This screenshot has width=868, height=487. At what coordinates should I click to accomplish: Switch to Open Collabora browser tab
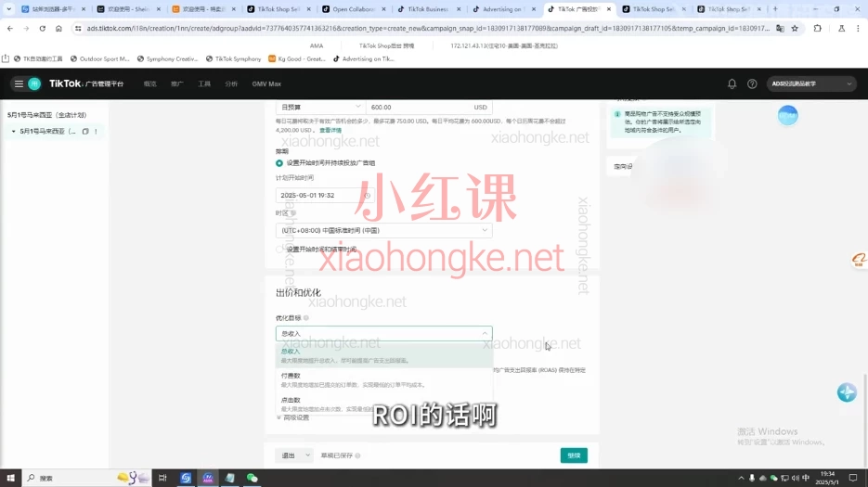[x=353, y=9]
